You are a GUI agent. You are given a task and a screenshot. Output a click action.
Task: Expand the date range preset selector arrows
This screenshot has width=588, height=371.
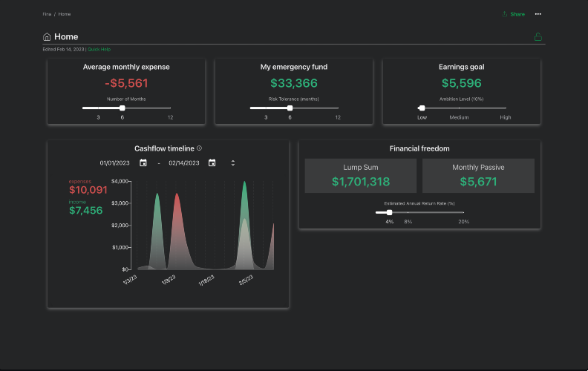click(233, 163)
